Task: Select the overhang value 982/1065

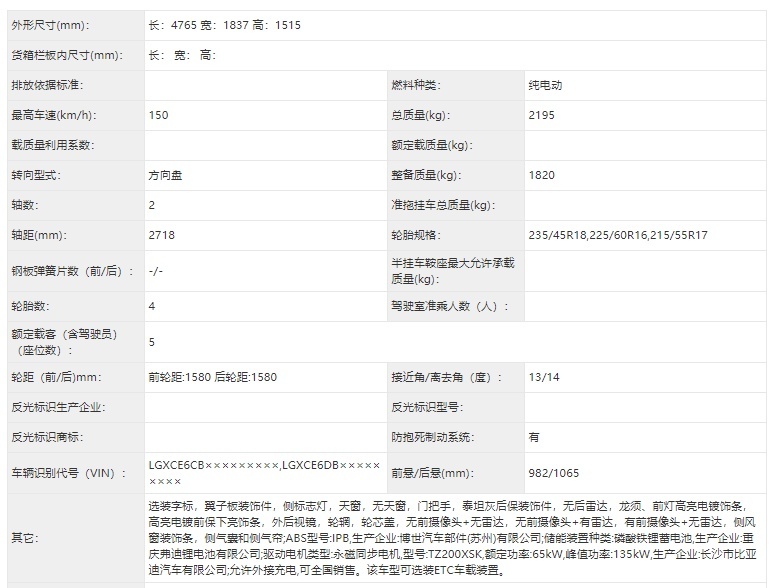Action: click(x=553, y=473)
